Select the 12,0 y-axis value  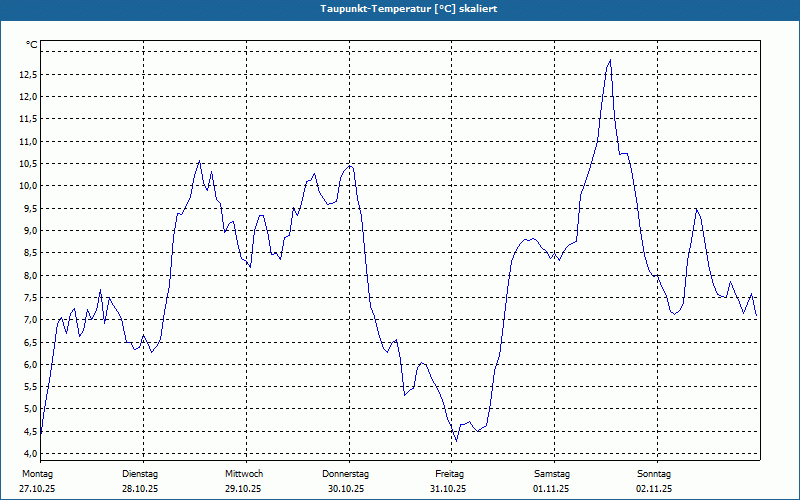tap(28, 97)
